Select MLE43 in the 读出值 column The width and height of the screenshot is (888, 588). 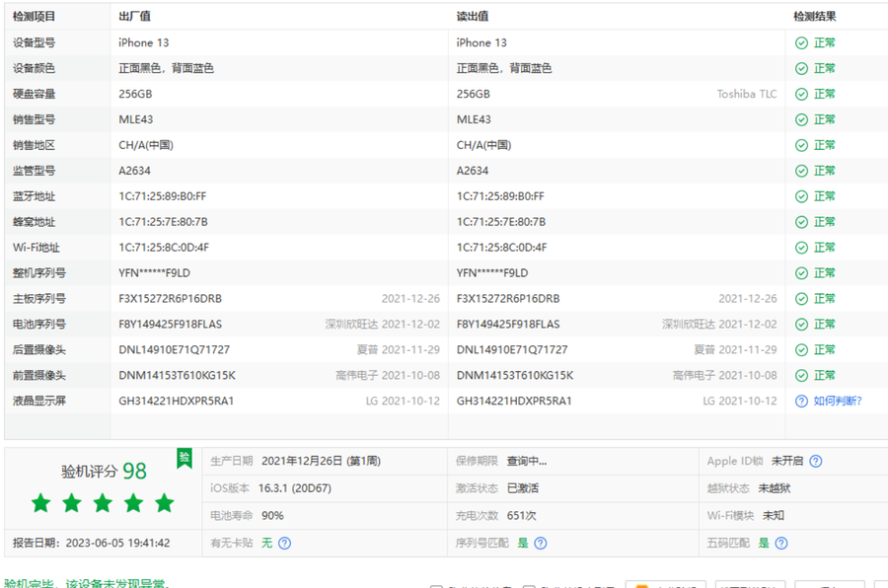pyautogui.click(x=474, y=119)
